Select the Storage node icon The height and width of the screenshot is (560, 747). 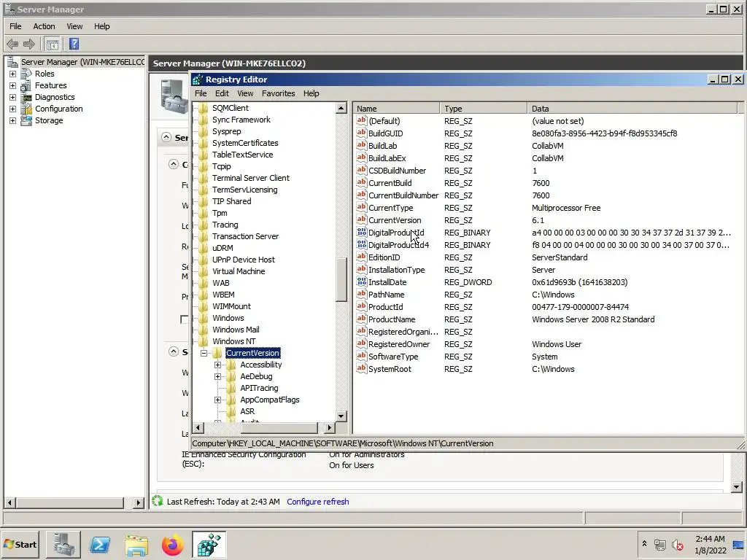pos(27,120)
